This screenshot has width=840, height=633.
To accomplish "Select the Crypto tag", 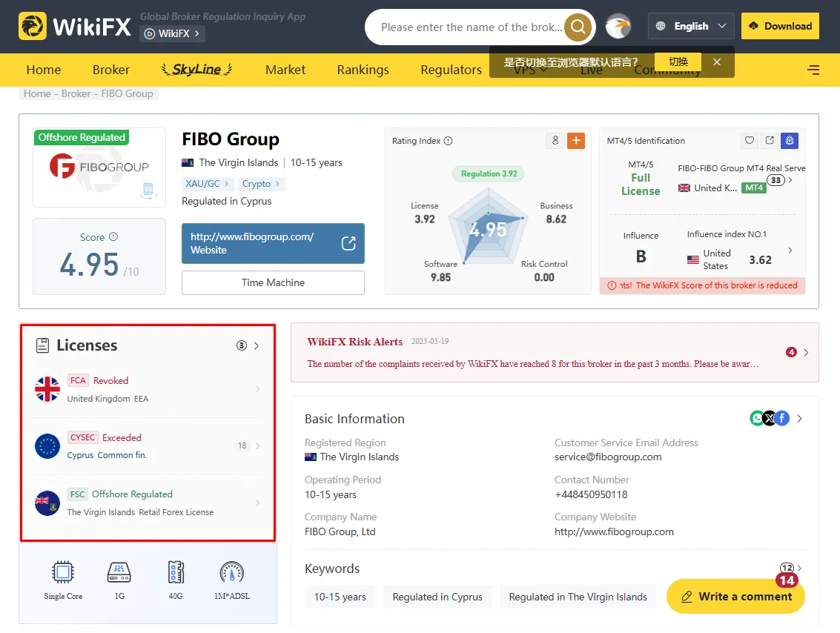I will [260, 184].
